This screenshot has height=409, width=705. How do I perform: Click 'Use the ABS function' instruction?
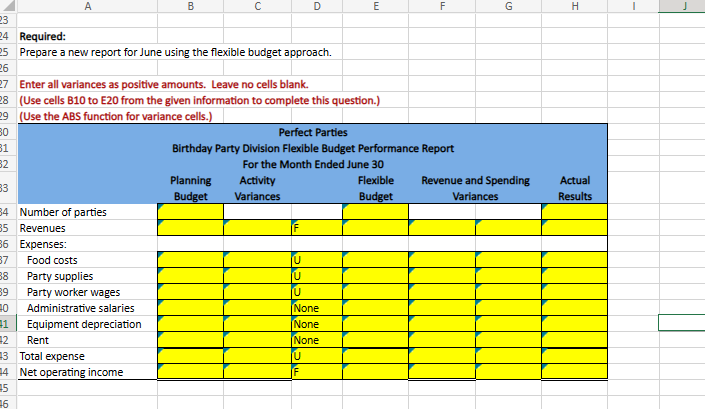click(116, 116)
